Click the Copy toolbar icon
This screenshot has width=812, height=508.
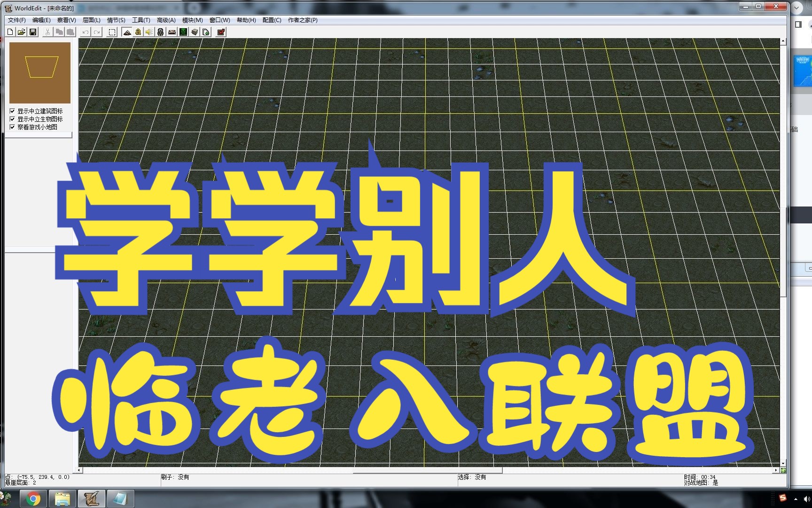click(59, 32)
